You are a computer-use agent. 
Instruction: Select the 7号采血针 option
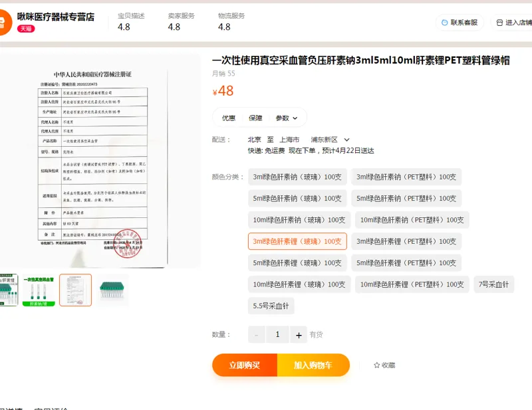pos(493,284)
